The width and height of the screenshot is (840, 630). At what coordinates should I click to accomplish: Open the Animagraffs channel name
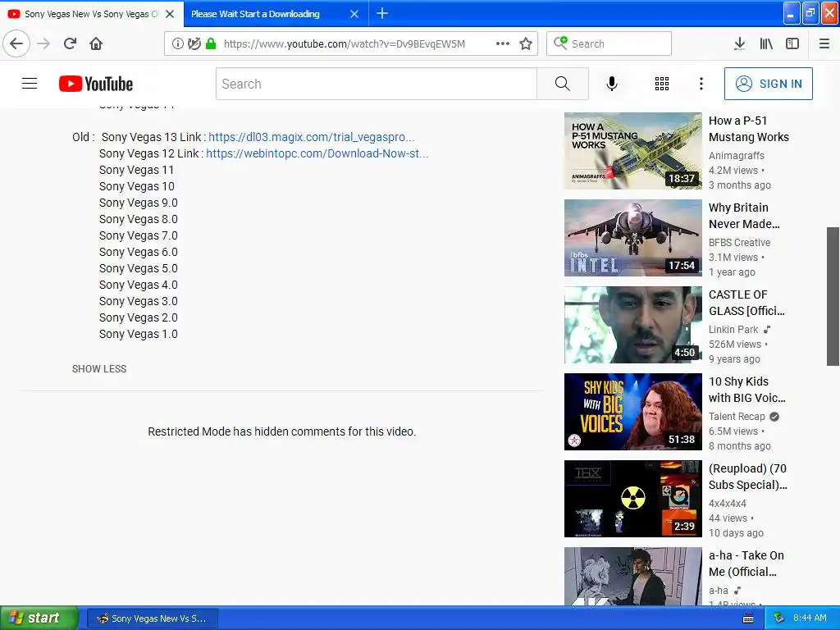[x=737, y=156]
